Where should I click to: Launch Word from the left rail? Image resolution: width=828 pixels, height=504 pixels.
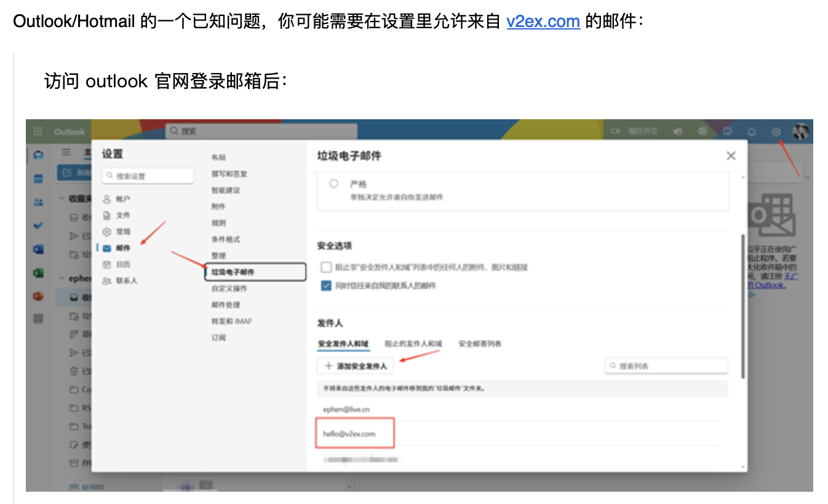38,249
